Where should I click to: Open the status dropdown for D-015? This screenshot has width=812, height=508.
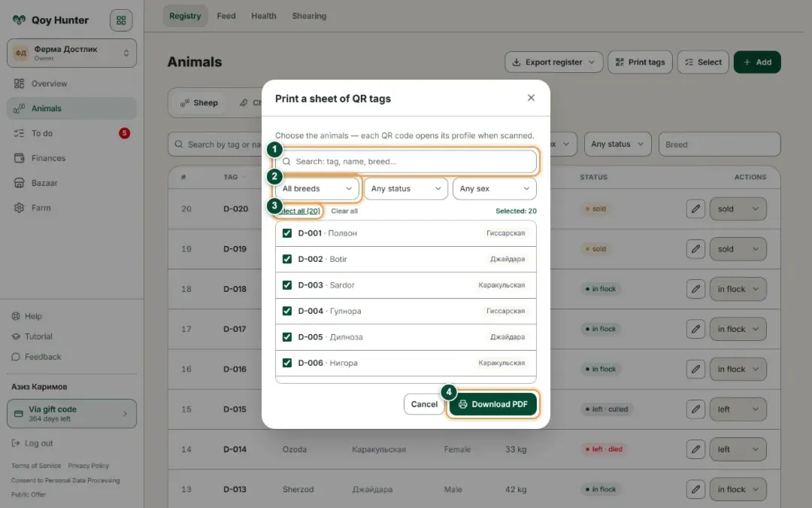[738, 409]
